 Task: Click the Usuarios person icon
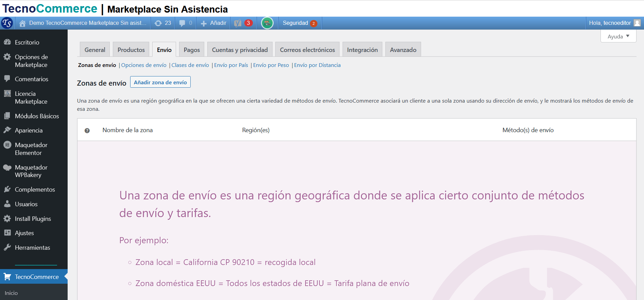[7, 204]
